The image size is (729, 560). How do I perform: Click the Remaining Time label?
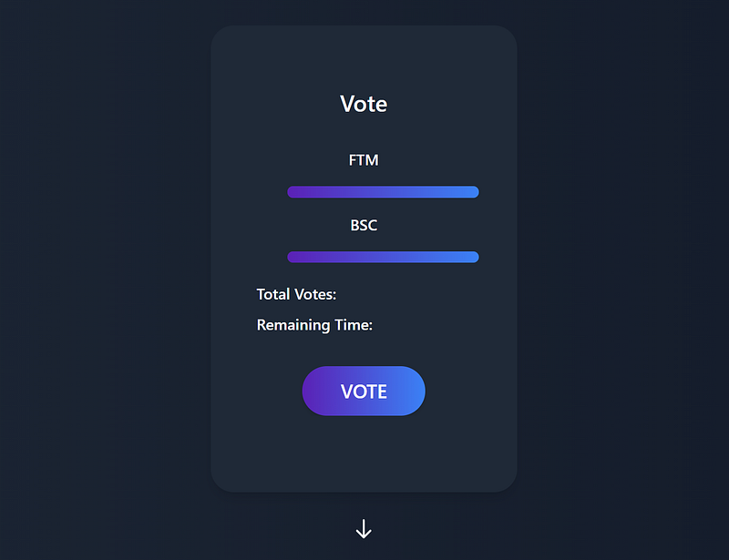tap(314, 325)
